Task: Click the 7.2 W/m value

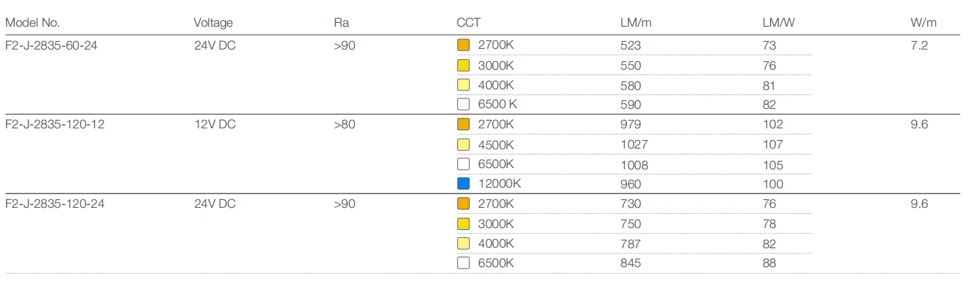Action: [x=919, y=46]
